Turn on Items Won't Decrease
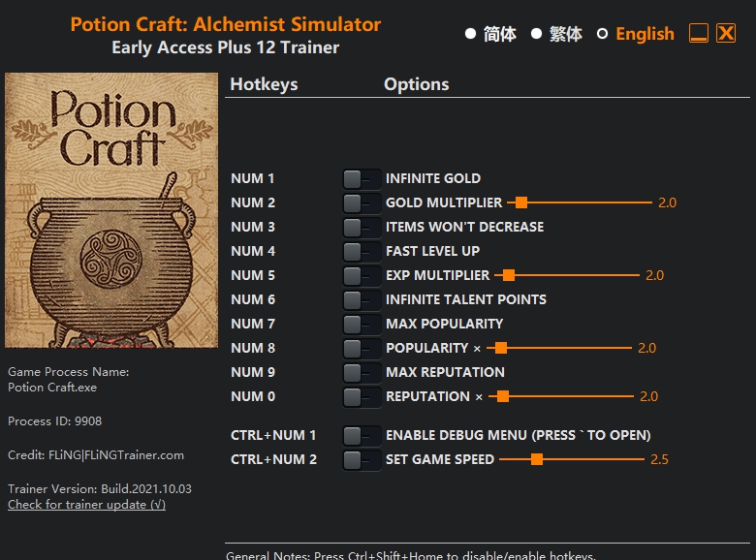The image size is (756, 560). pos(362,227)
